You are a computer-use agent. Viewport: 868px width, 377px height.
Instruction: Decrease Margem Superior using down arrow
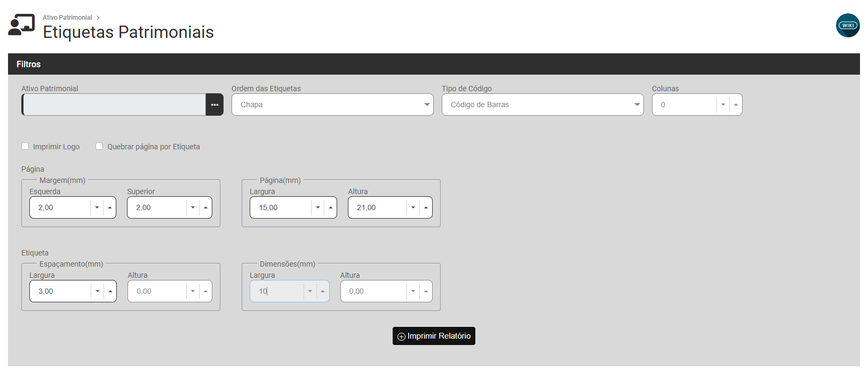coord(193,208)
